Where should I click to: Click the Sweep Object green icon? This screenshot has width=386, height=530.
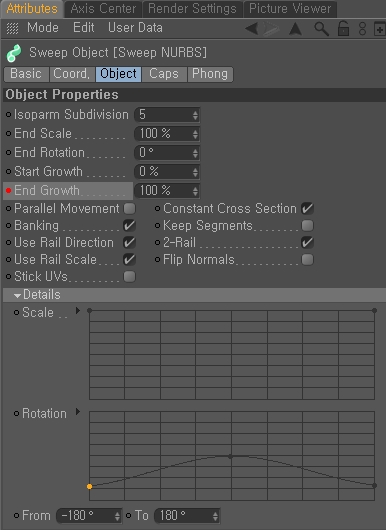pyautogui.click(x=14, y=53)
